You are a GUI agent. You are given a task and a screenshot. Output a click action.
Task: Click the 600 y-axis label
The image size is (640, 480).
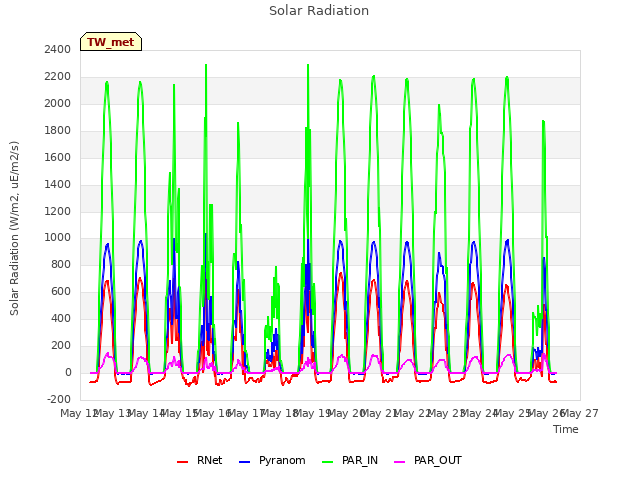[61, 291]
